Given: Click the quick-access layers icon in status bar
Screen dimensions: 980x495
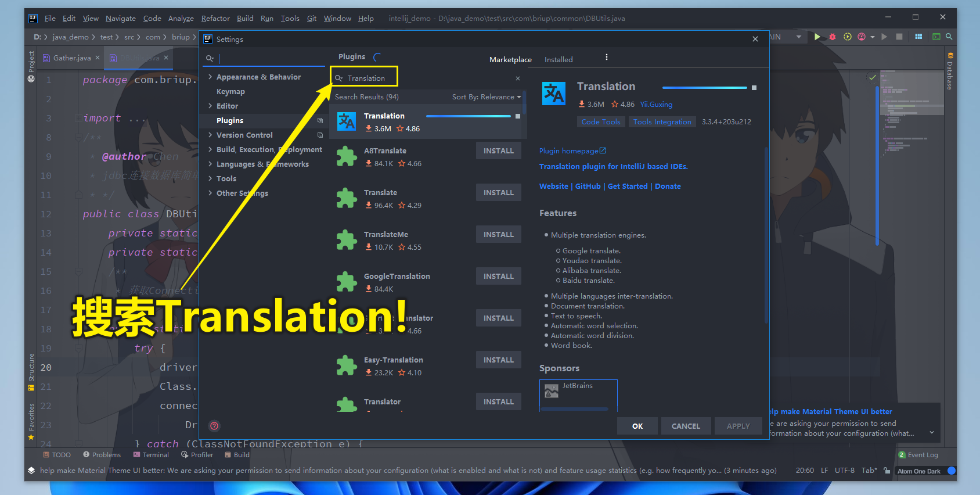Looking at the screenshot, I should tap(31, 471).
